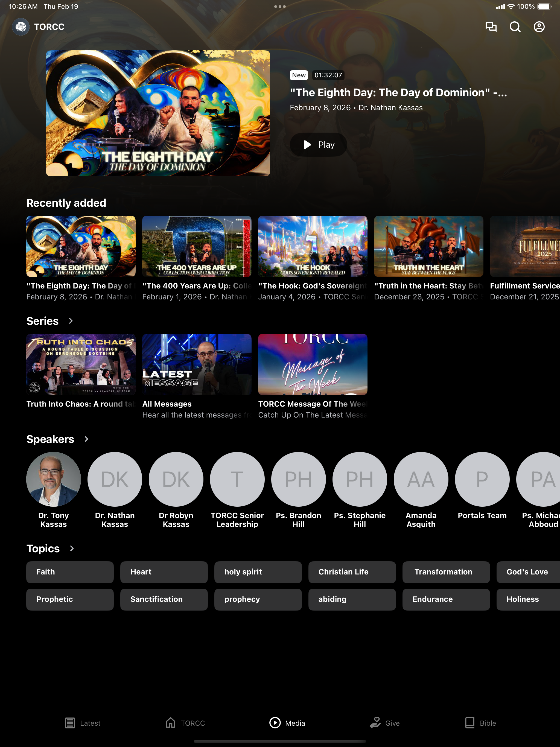Image resolution: width=560 pixels, height=747 pixels.
Task: Tap "Hear all the latest messages" description
Action: coord(196,415)
